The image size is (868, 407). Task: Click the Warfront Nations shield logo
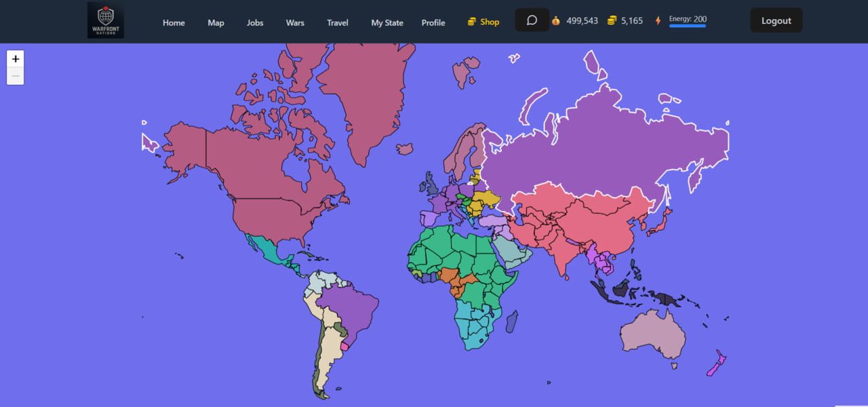pos(106,20)
